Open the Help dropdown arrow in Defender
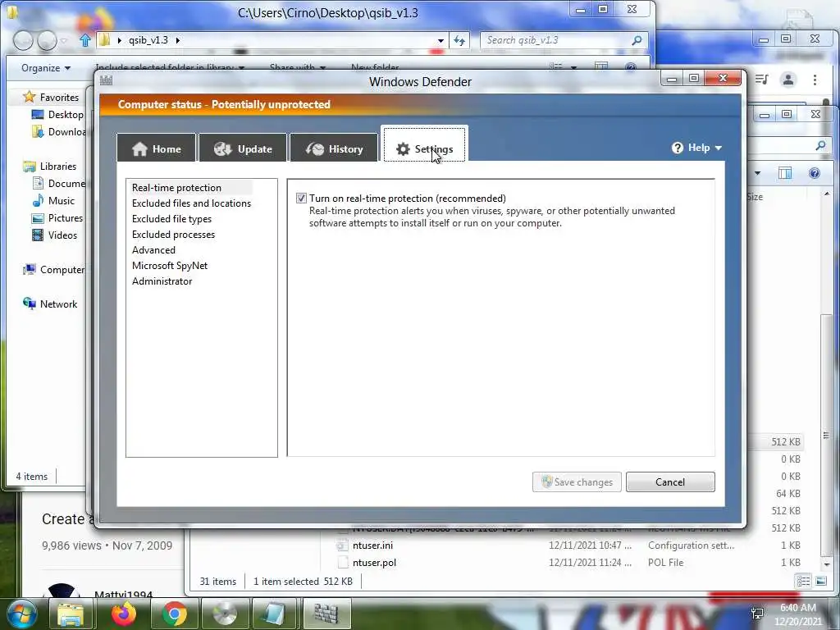Viewport: 840px width, 630px height. 719,148
